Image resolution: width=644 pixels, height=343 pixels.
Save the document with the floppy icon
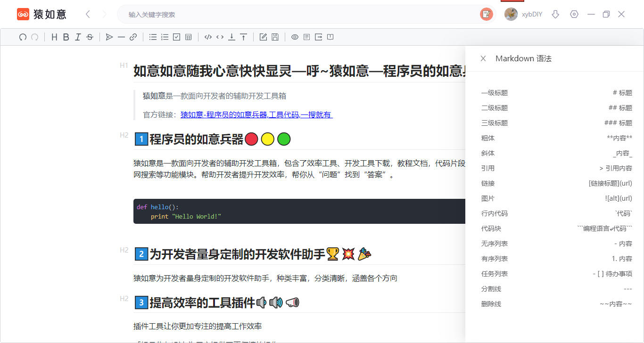click(275, 37)
